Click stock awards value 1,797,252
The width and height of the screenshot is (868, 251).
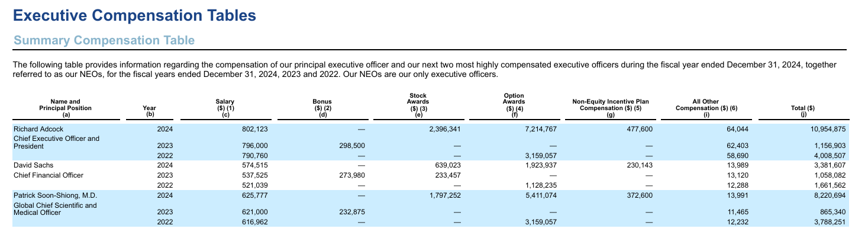click(445, 195)
